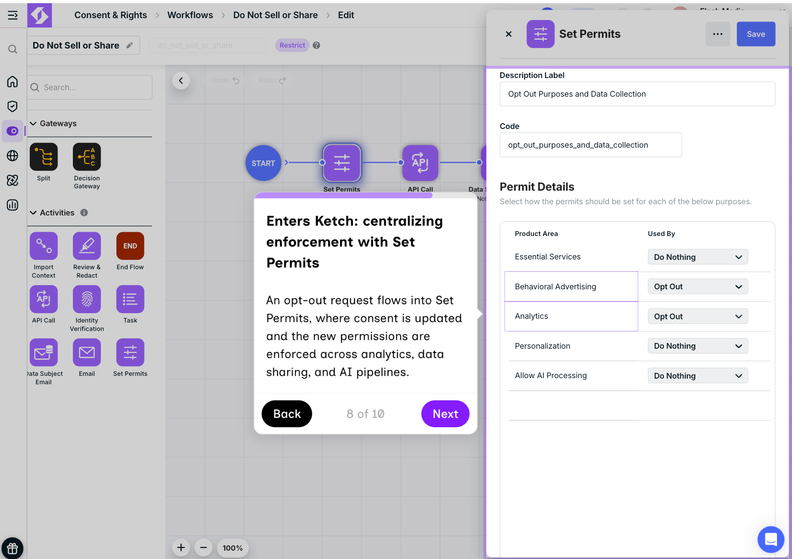This screenshot has width=792, height=559.
Task: Collapse the side palette with chevron button
Action: pyautogui.click(x=181, y=81)
